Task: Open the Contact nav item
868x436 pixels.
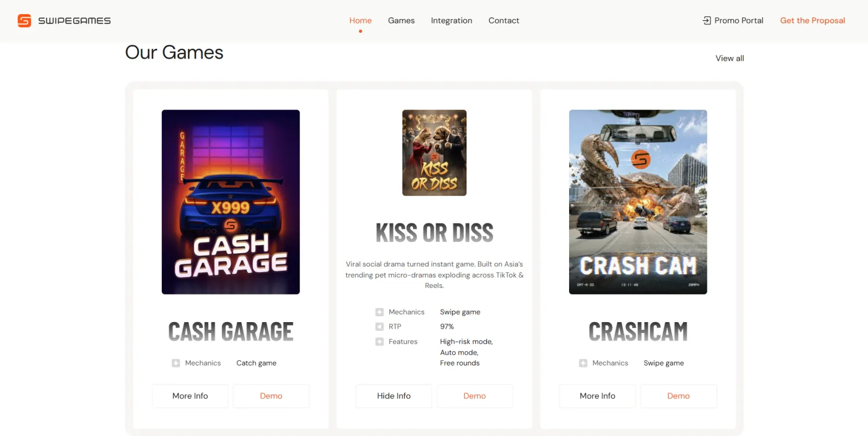Action: tap(504, 21)
